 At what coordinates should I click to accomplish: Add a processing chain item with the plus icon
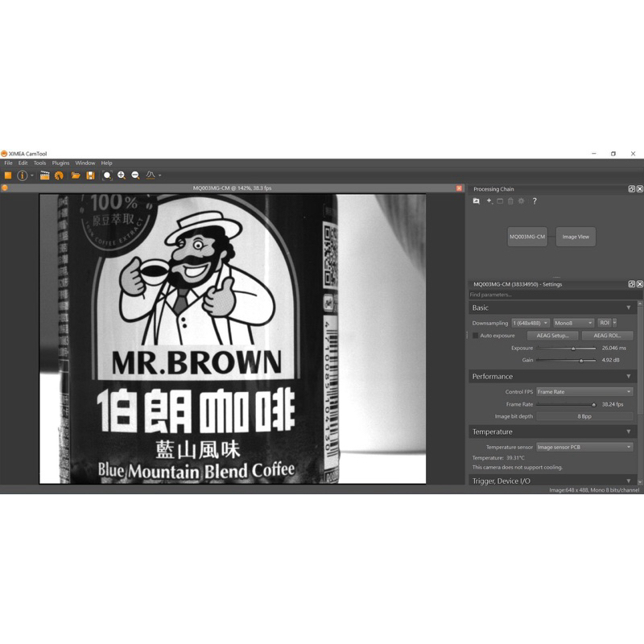pos(489,200)
